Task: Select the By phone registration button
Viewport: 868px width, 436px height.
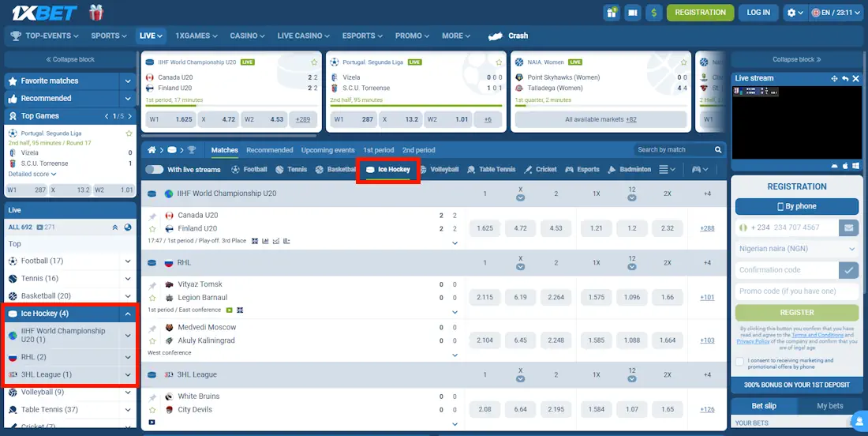Action: (797, 206)
